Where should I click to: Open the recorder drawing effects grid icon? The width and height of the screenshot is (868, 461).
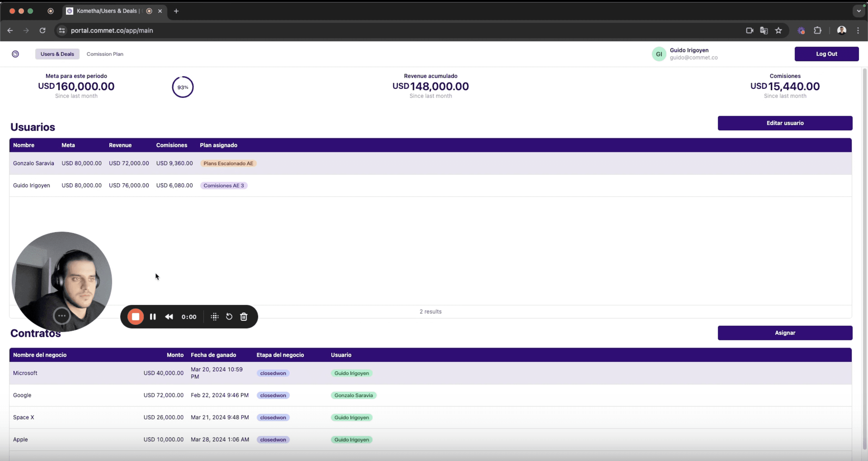(x=215, y=317)
